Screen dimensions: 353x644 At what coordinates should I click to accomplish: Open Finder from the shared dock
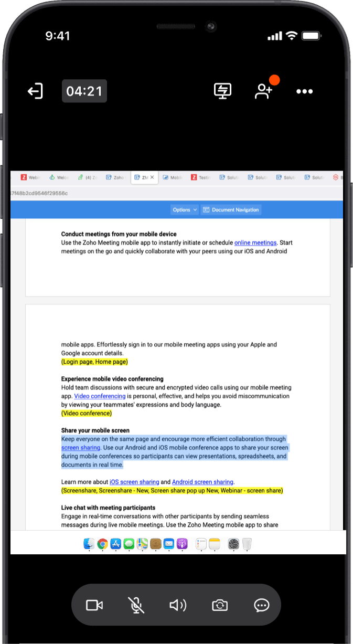(x=89, y=544)
